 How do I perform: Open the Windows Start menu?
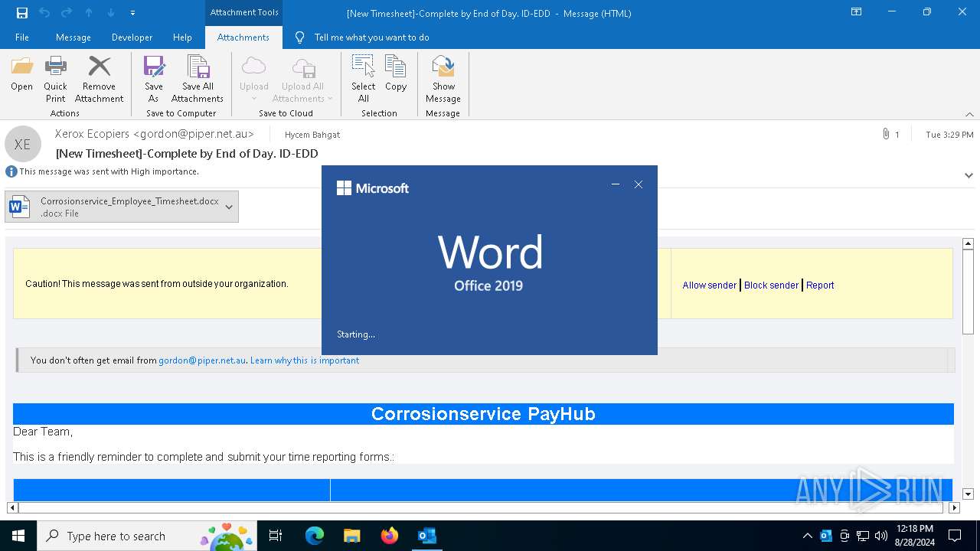(x=18, y=536)
